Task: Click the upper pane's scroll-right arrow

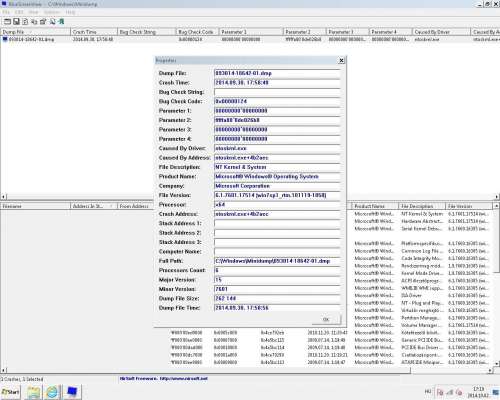Action: coord(497,197)
